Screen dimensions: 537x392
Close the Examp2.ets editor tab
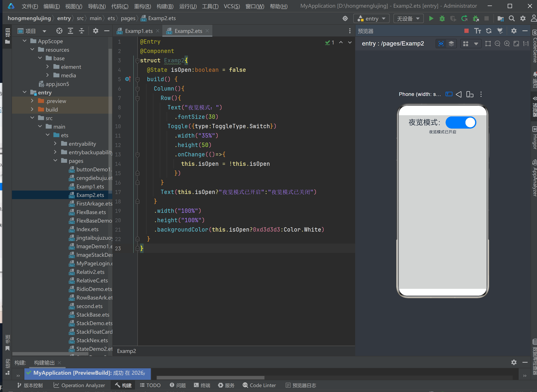tap(207, 31)
